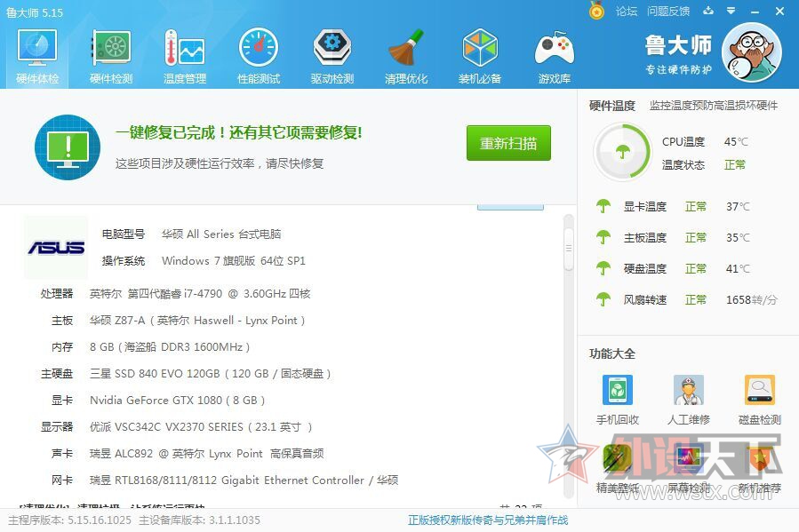
Task: Click the 重新扫描 rescan button
Action: click(x=508, y=143)
